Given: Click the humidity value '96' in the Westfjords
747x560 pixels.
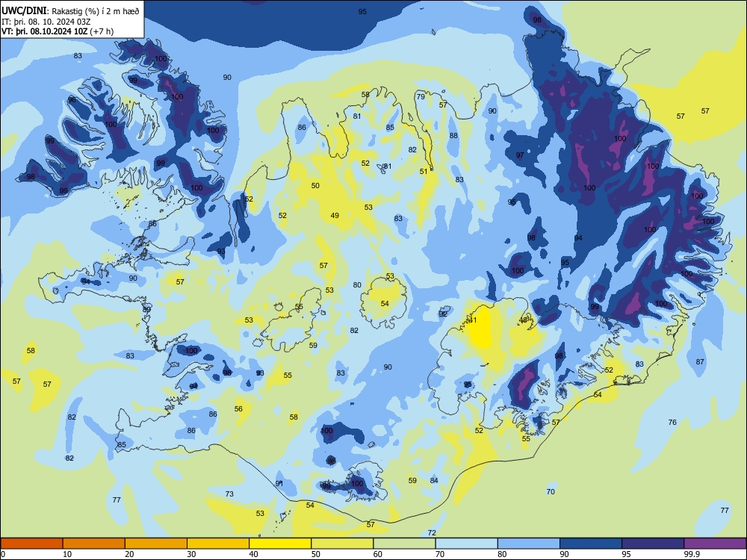Looking at the screenshot, I should click(x=72, y=100).
